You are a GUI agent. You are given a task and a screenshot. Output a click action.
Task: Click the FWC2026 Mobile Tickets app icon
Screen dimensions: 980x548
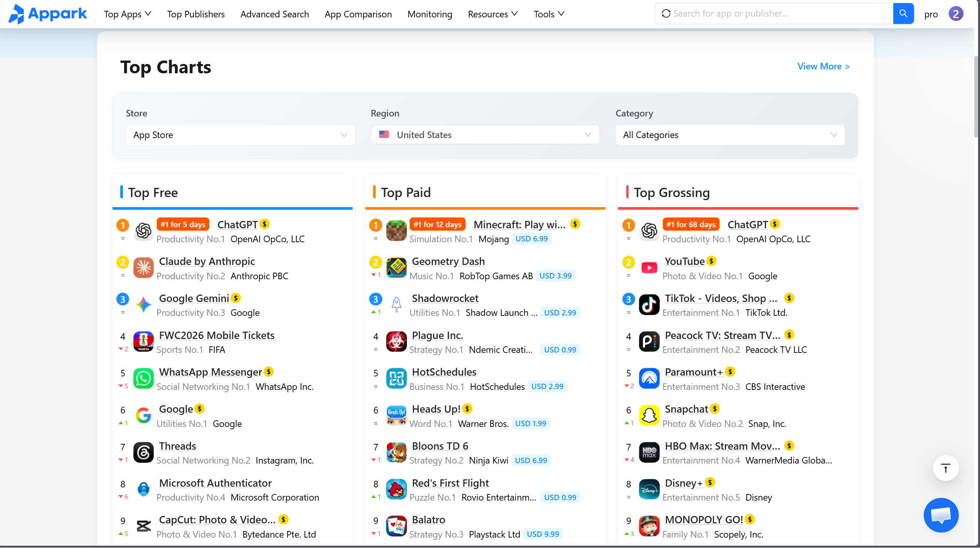(143, 342)
